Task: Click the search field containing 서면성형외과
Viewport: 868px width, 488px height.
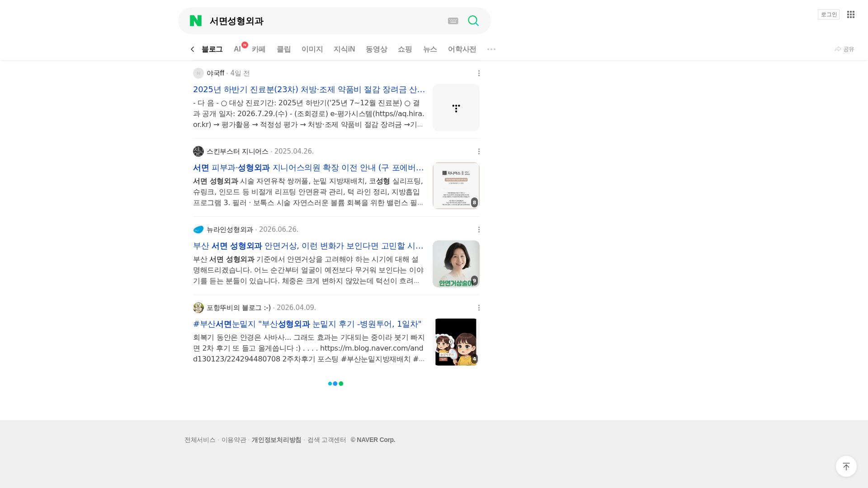Action: click(x=325, y=21)
